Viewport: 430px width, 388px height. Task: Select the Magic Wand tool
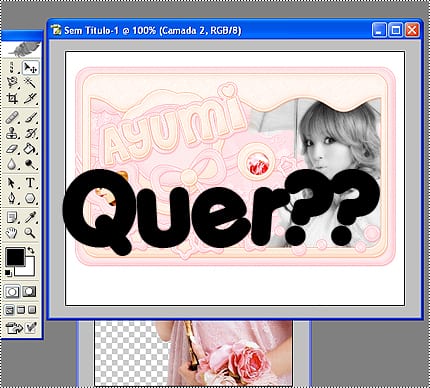pos(30,82)
